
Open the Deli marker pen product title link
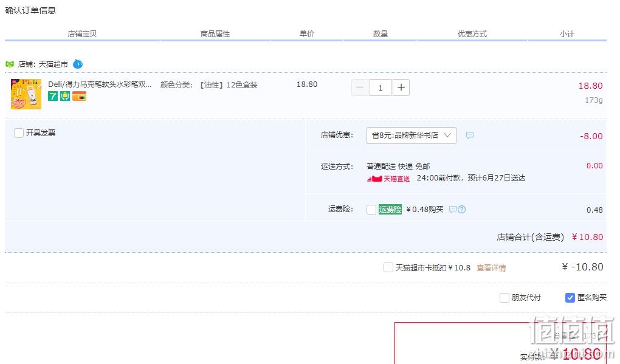pos(100,84)
